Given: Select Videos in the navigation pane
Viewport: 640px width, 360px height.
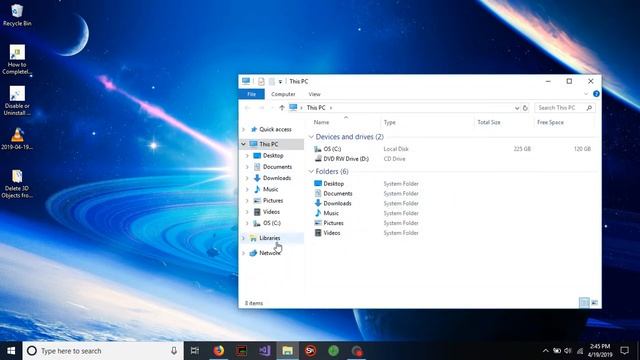Looking at the screenshot, I should pyautogui.click(x=271, y=212).
